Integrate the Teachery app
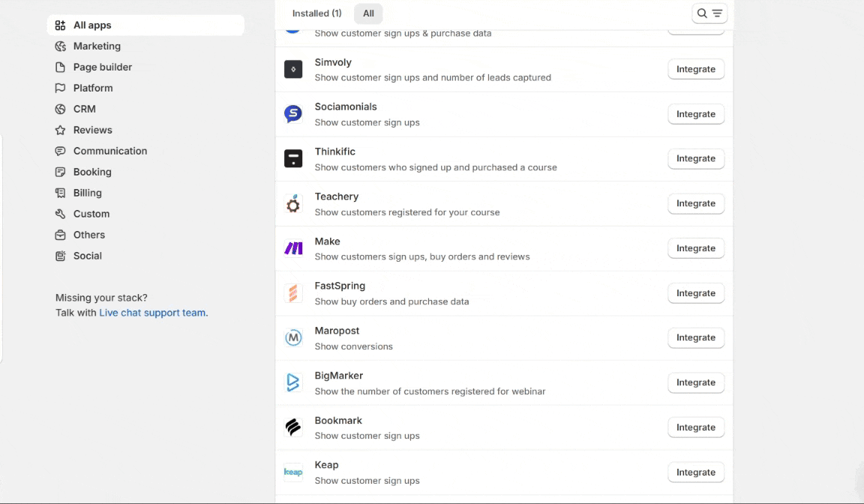 click(x=696, y=204)
